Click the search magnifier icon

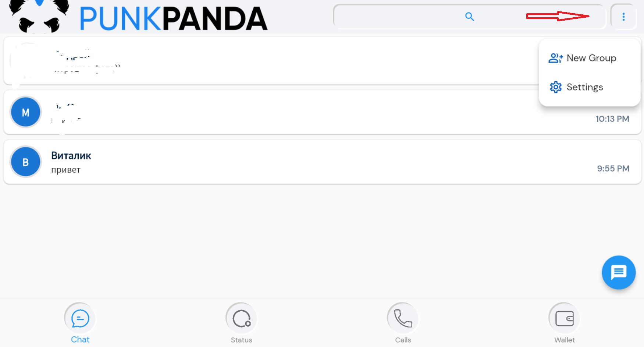coord(469,17)
